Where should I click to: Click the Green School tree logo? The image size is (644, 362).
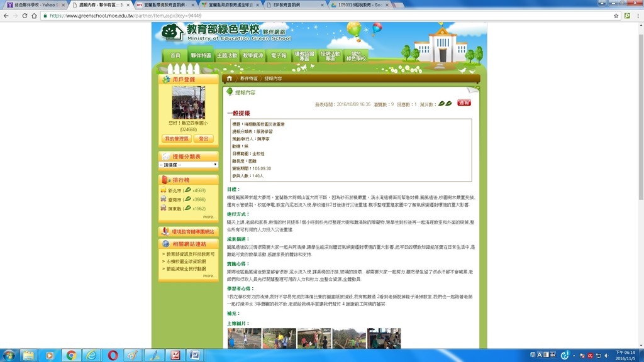(172, 31)
